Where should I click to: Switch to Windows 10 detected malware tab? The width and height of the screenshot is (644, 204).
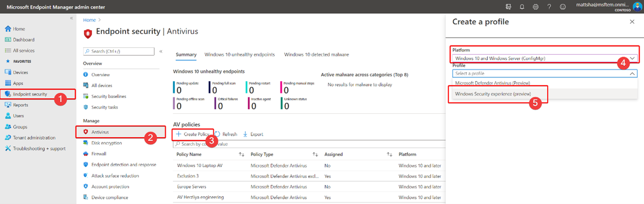pos(316,54)
